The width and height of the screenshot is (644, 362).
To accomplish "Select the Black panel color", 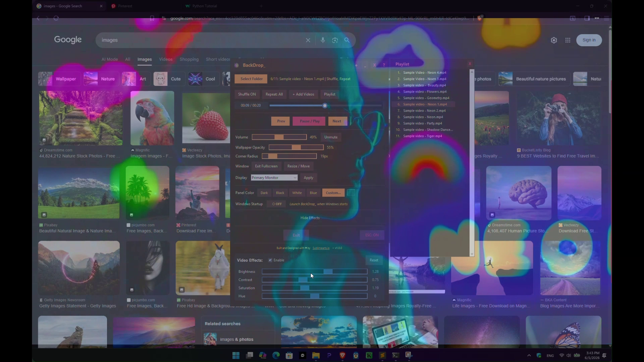I will click(280, 193).
